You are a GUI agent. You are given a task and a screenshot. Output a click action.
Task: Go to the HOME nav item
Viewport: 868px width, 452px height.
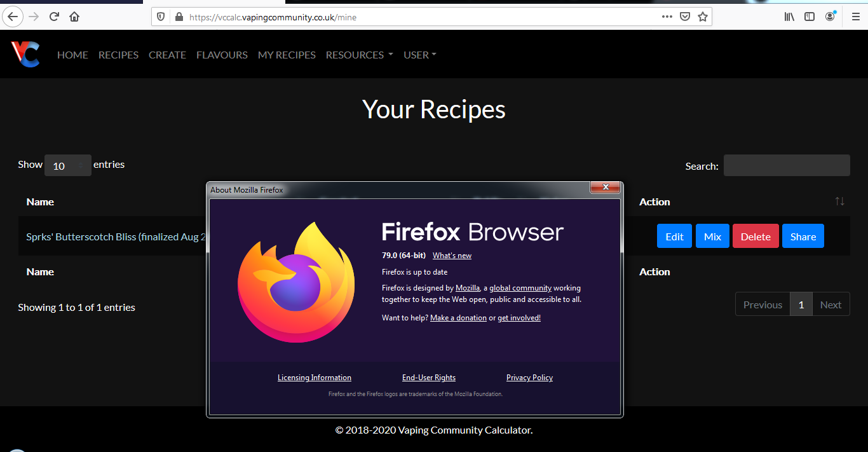pyautogui.click(x=72, y=55)
